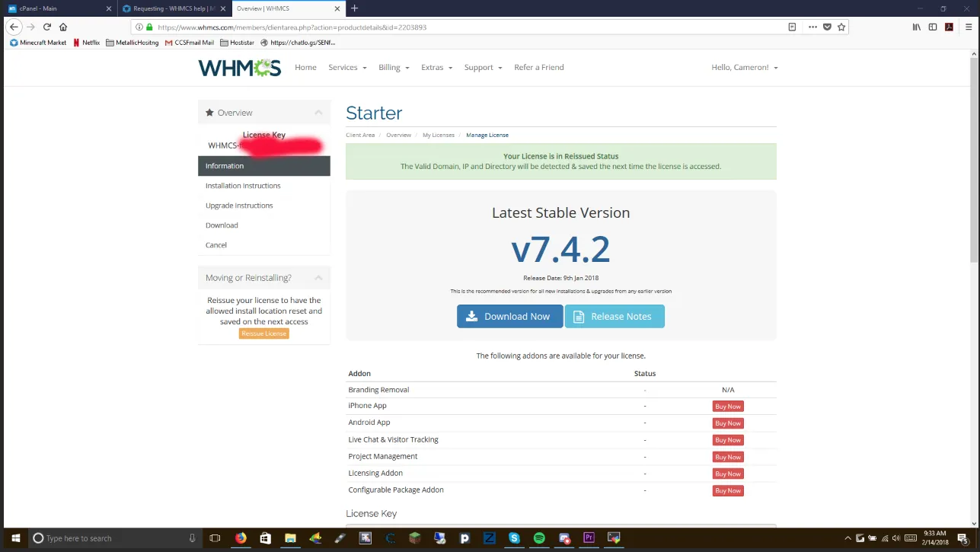Open the Netflix bookmark
The height and width of the screenshot is (552, 980).
(87, 43)
